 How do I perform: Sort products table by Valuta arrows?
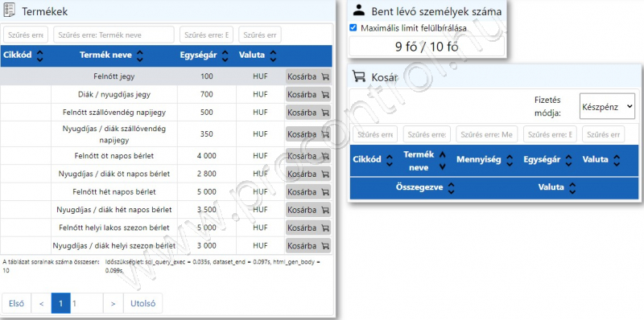273,55
